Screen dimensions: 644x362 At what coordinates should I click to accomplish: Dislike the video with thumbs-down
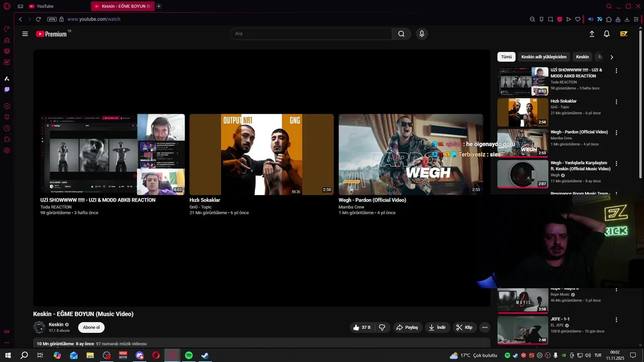point(382,327)
